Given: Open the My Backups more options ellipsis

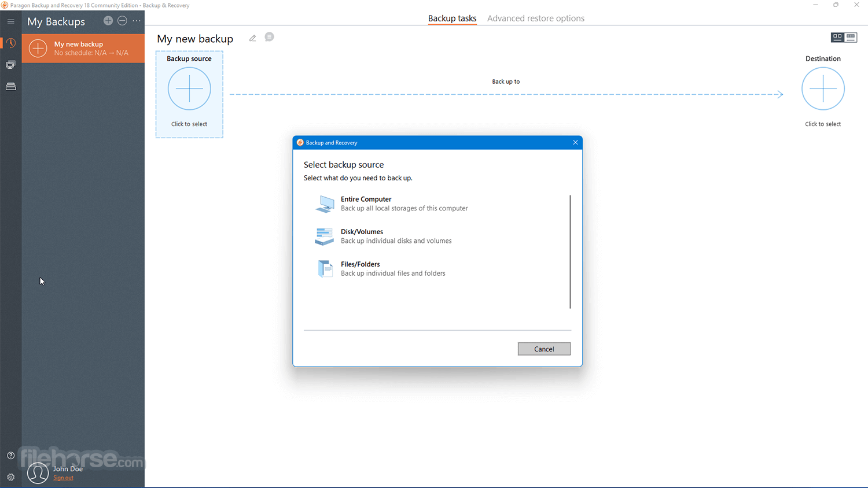Looking at the screenshot, I should (x=137, y=21).
